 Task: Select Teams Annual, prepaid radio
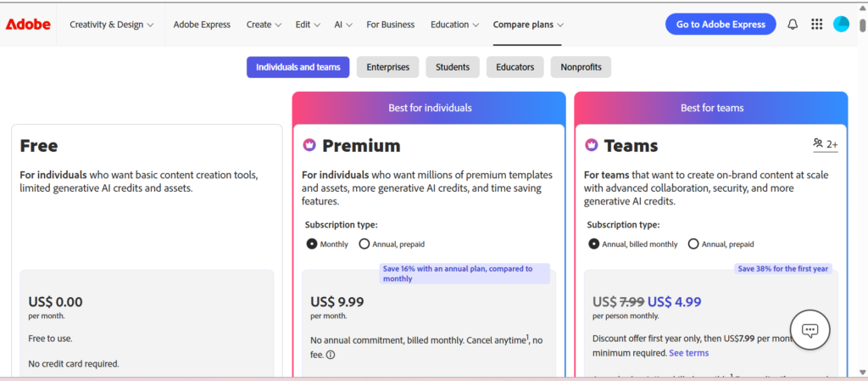pos(693,244)
